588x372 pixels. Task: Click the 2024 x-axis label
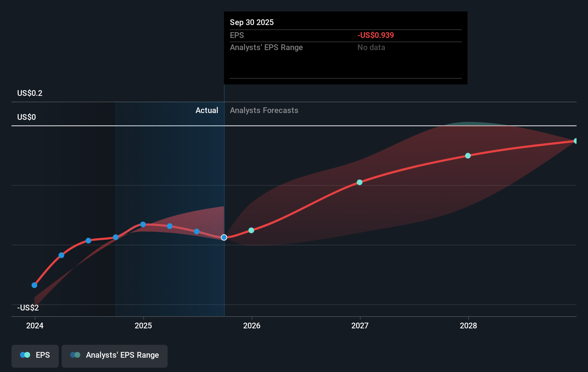tap(35, 325)
